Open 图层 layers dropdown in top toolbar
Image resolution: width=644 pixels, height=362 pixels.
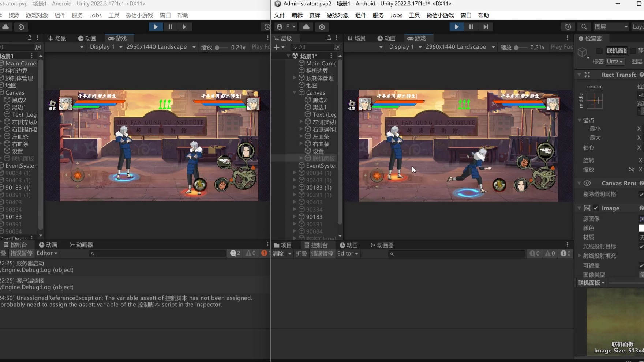[x=611, y=27]
